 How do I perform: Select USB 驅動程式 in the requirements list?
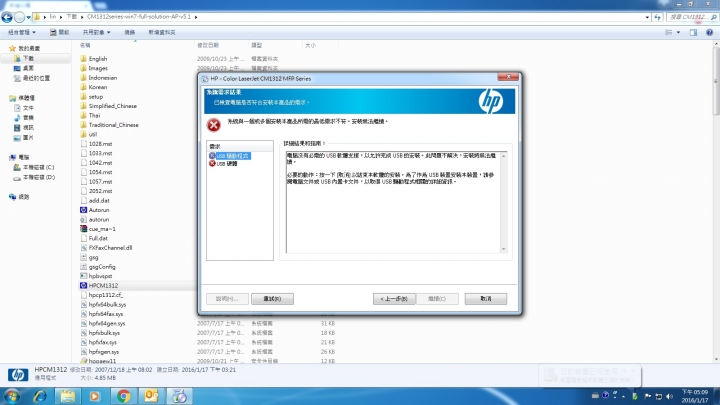[x=233, y=156]
